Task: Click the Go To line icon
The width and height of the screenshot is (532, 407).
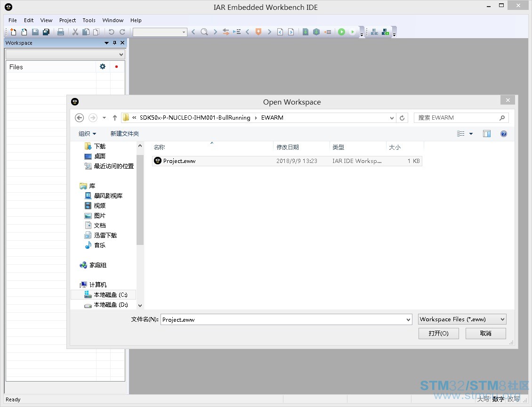Action: click(237, 32)
